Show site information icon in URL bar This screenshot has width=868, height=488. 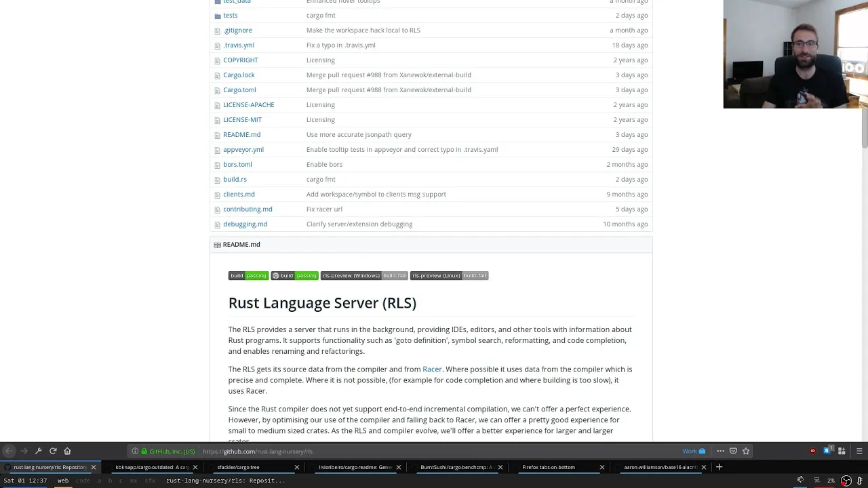click(x=135, y=451)
